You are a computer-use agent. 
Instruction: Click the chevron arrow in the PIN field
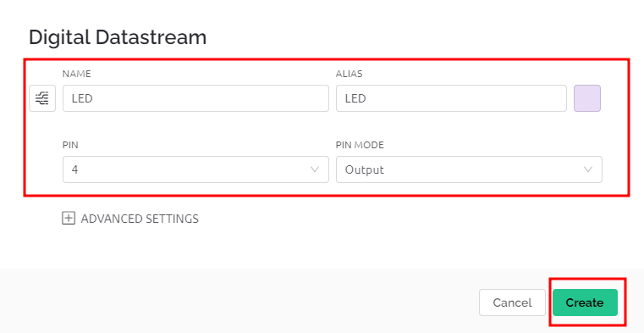pyautogui.click(x=315, y=169)
